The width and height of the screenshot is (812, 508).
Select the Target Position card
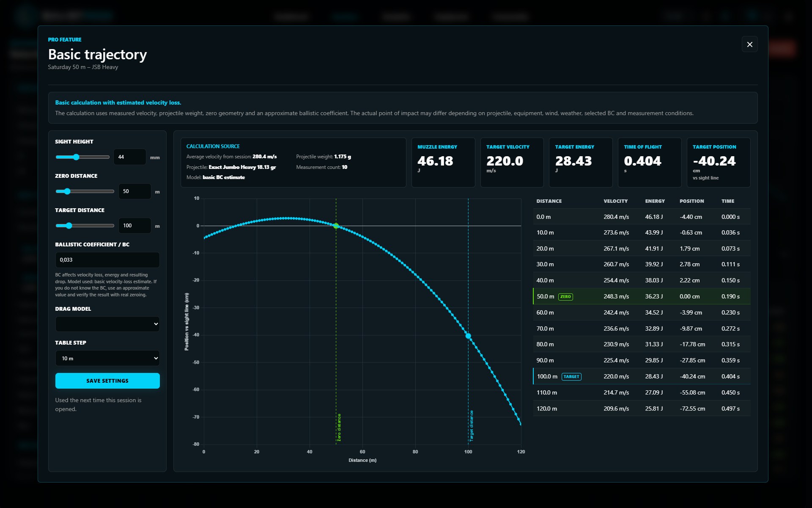719,163
